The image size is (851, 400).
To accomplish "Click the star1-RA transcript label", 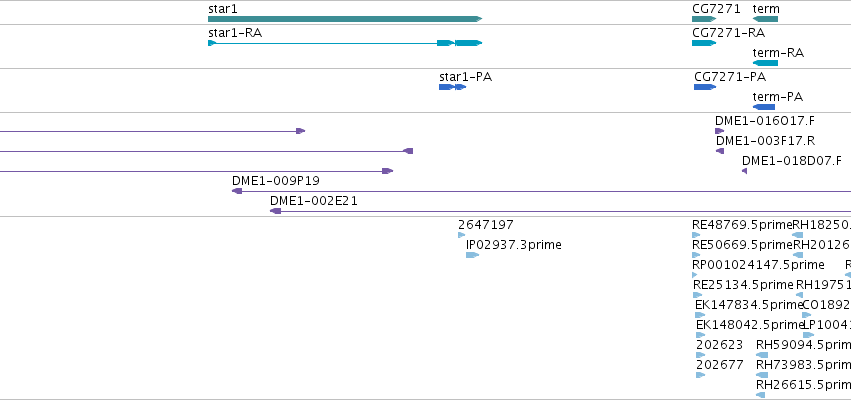I will (x=234, y=33).
